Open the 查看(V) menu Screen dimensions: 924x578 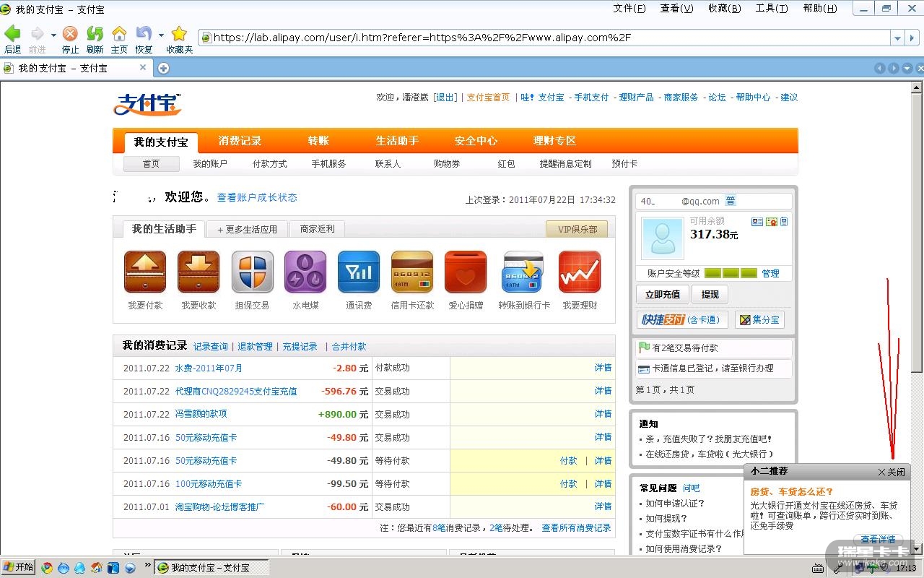[x=676, y=9]
